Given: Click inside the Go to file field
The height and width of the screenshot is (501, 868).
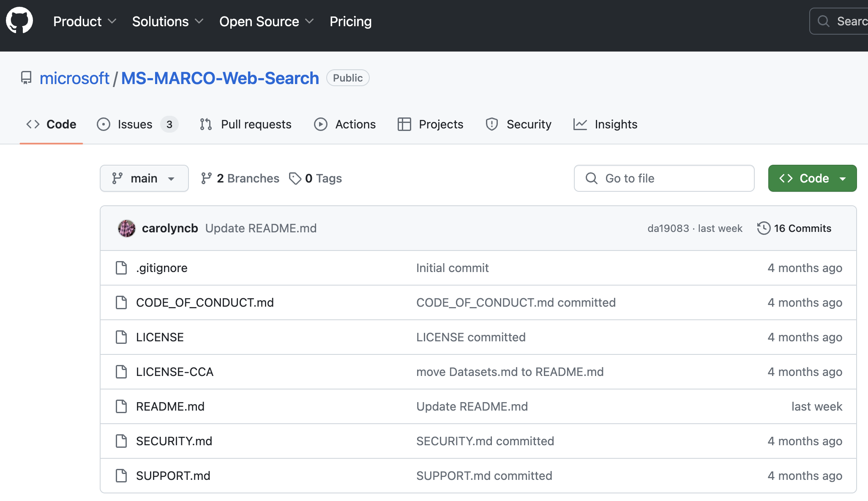Looking at the screenshot, I should pos(663,178).
